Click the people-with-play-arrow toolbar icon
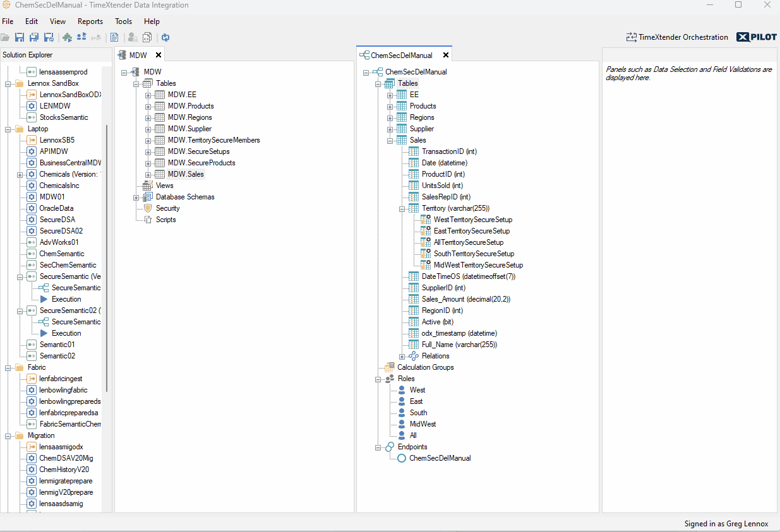This screenshot has width=780, height=532. tap(81, 37)
